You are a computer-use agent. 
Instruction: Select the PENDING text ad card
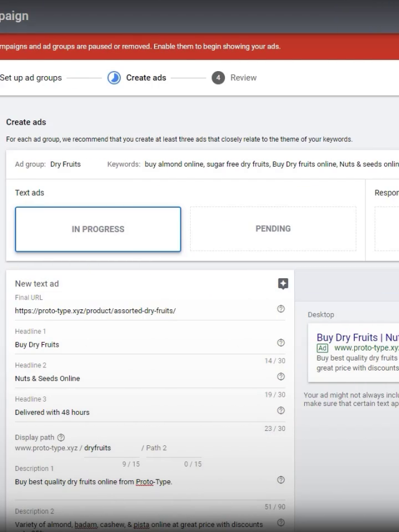[x=273, y=229]
